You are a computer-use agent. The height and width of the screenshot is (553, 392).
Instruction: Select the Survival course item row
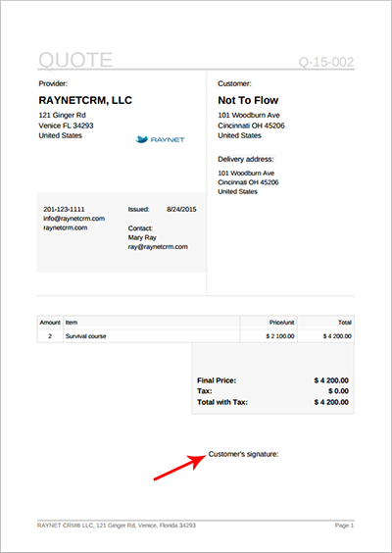(196, 336)
